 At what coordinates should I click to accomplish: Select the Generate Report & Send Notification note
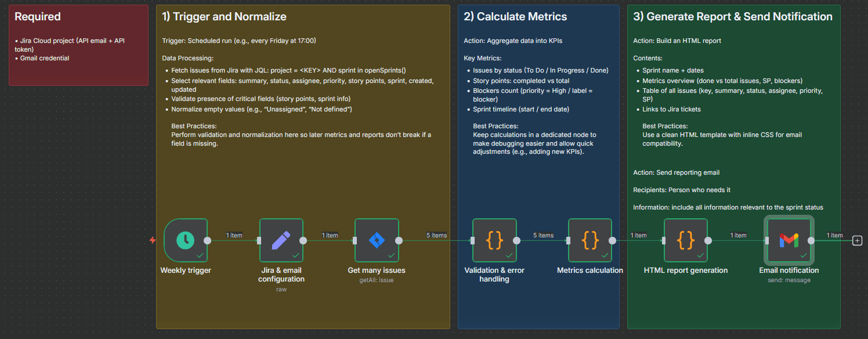tap(734, 16)
